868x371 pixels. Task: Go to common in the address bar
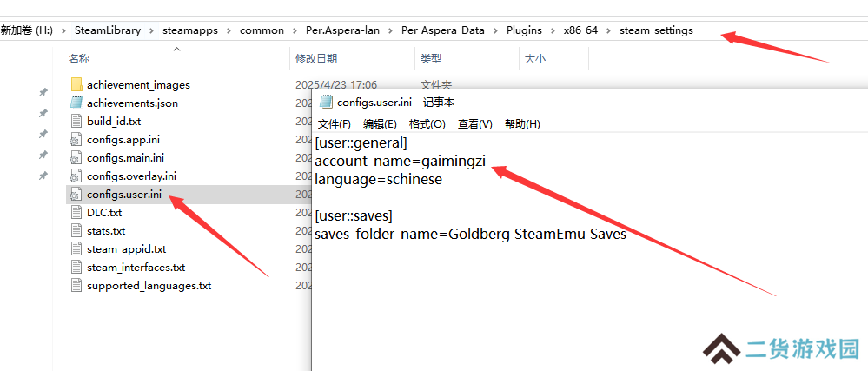pos(262,30)
